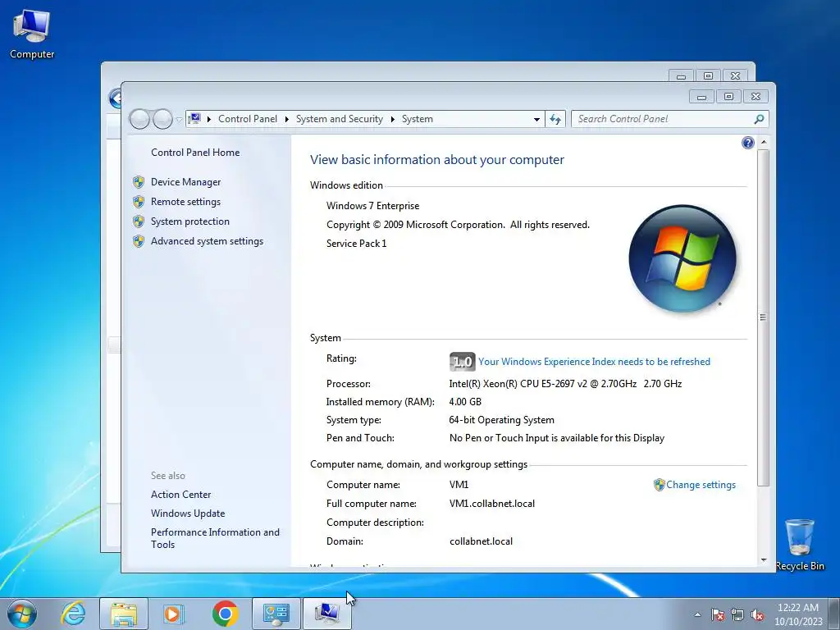
Task: Open Control Panel Home link
Action: click(x=195, y=152)
